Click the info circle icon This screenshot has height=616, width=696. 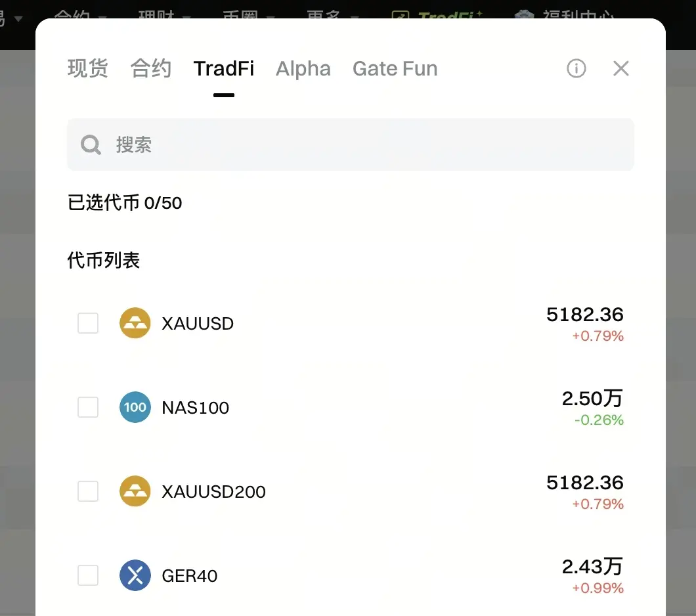coord(576,68)
